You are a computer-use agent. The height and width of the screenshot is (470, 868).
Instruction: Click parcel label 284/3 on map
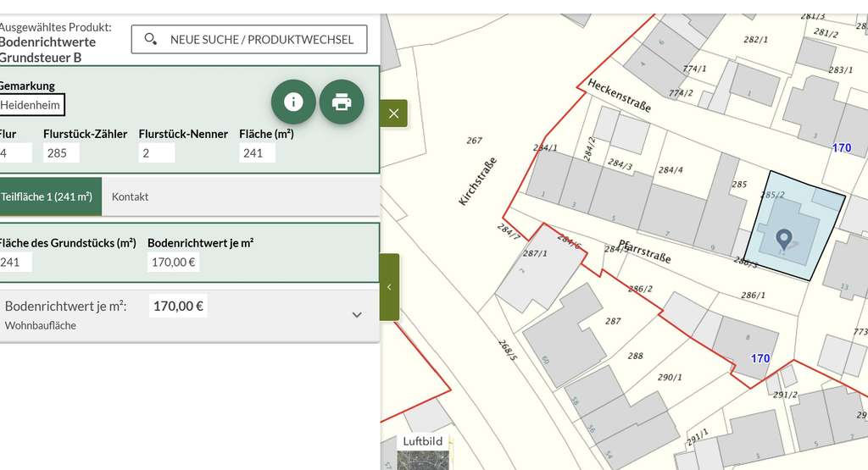[x=620, y=163]
